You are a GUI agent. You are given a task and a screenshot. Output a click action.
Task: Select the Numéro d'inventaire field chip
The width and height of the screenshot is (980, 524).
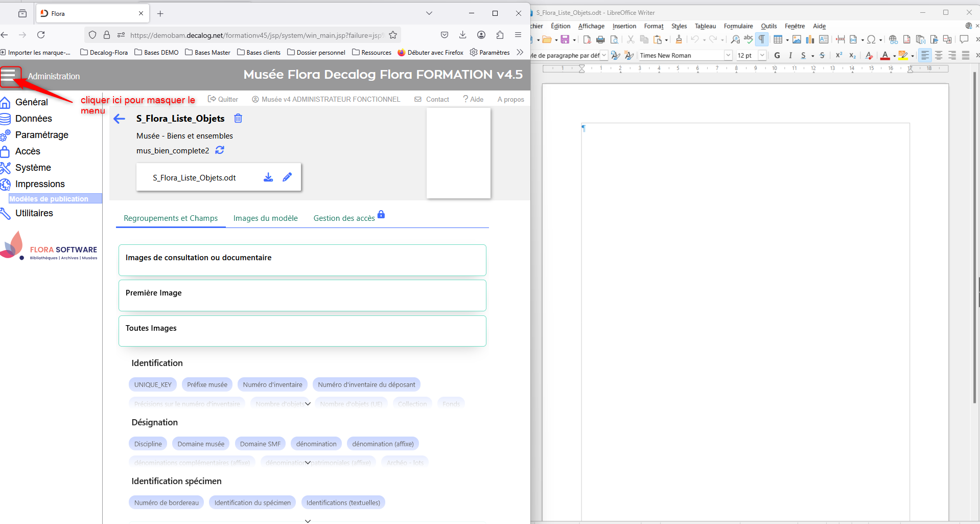[x=272, y=385]
